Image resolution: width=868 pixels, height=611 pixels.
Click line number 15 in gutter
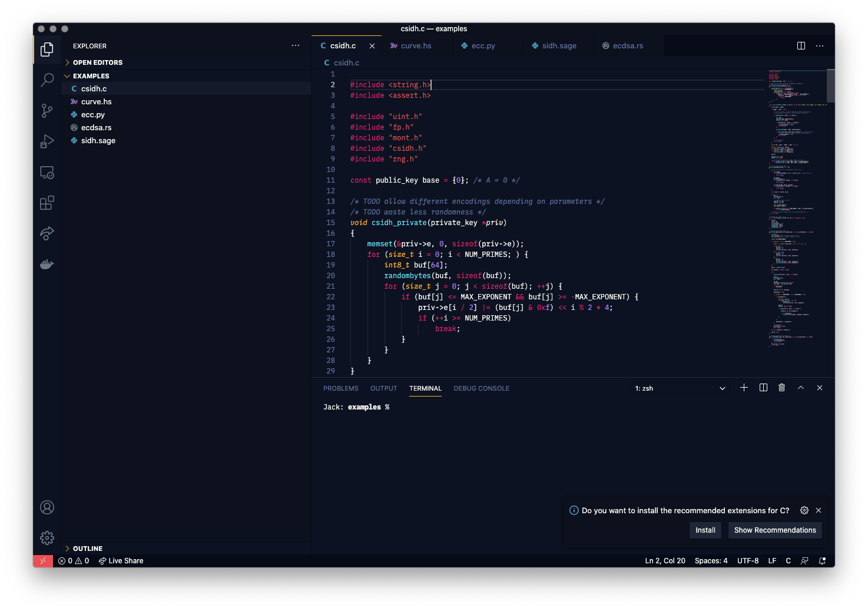[x=330, y=223]
